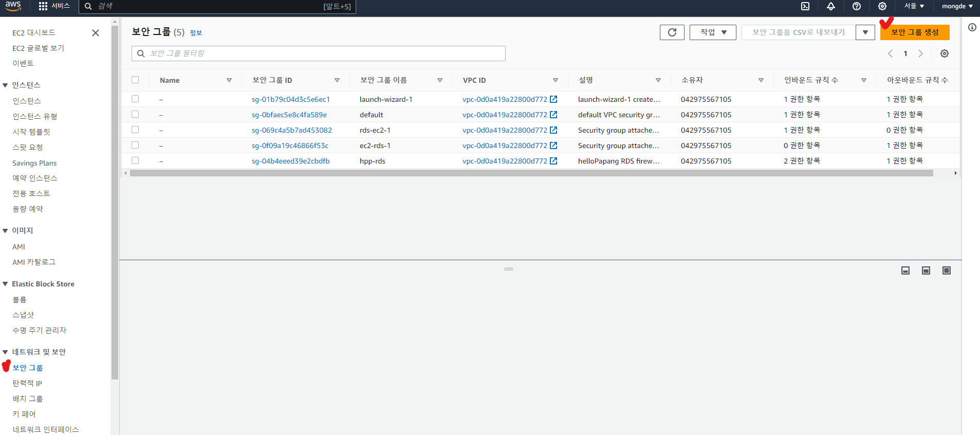Tick the checkbox for hpp-rds group
Image resolution: width=980 pixels, height=435 pixels.
tap(135, 160)
